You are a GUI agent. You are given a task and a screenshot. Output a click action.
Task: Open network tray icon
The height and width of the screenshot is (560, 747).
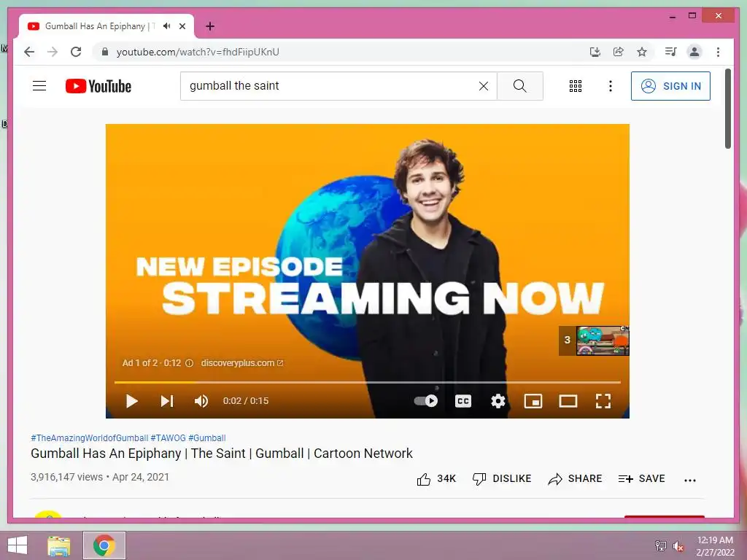coord(660,546)
